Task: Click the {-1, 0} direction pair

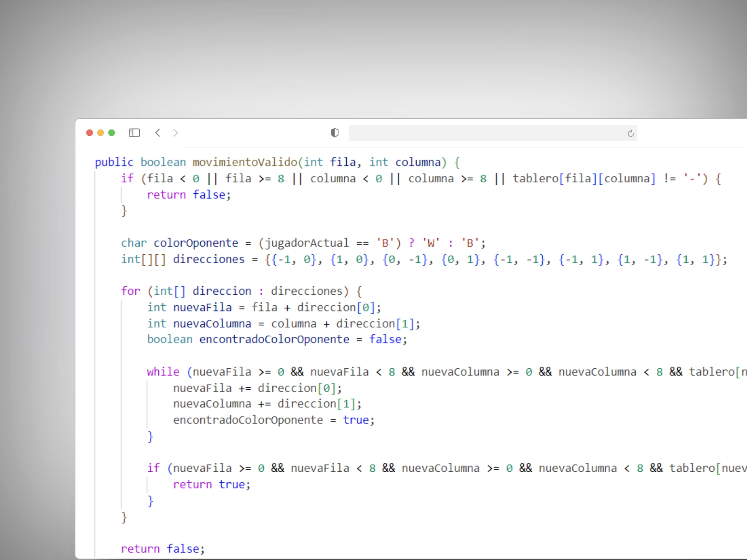Action: pyautogui.click(x=294, y=259)
